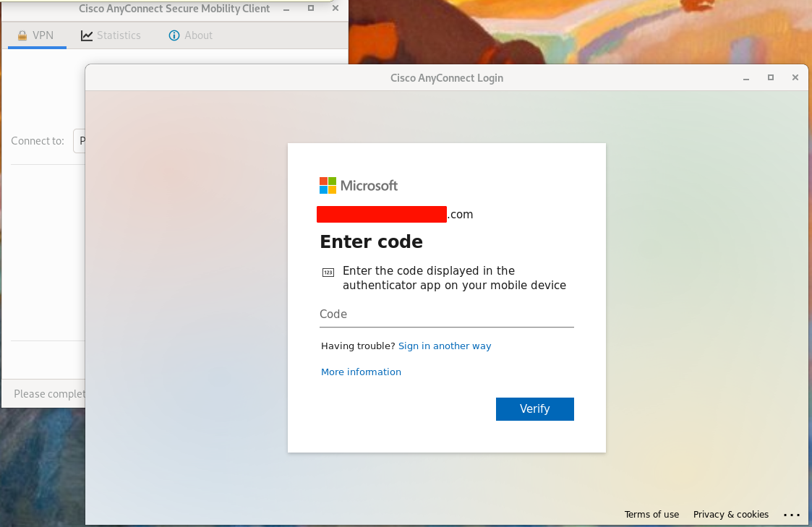This screenshot has height=527, width=812.
Task: Close the Cisco AnyConnect Login window
Action: (x=795, y=77)
